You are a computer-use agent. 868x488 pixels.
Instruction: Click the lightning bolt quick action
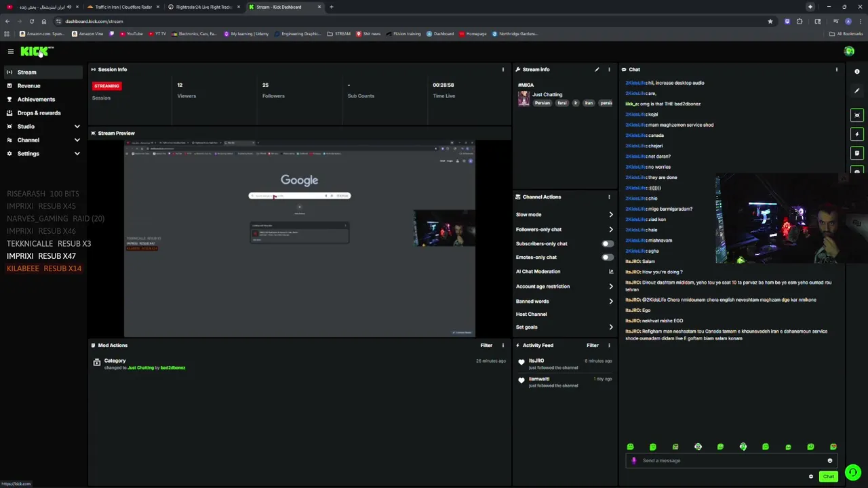pos(857,134)
